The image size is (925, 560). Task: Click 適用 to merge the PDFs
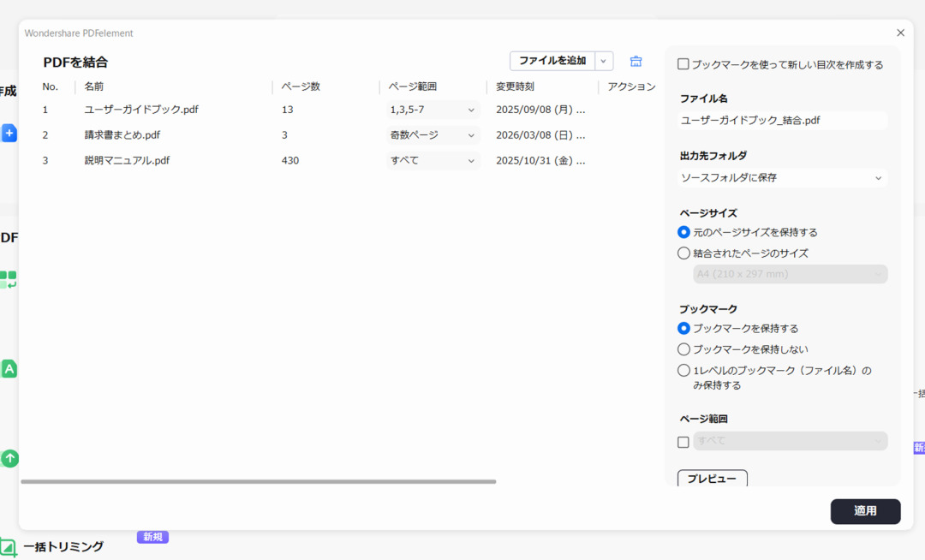865,511
